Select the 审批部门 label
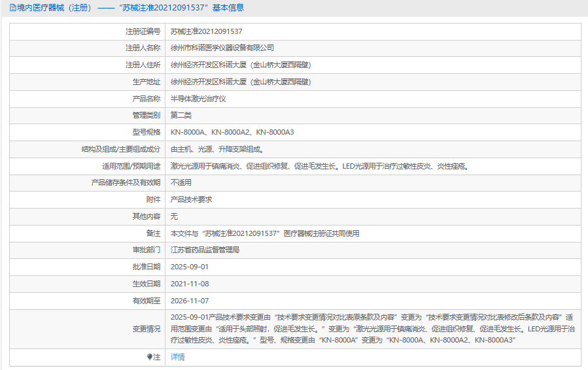 point(147,250)
